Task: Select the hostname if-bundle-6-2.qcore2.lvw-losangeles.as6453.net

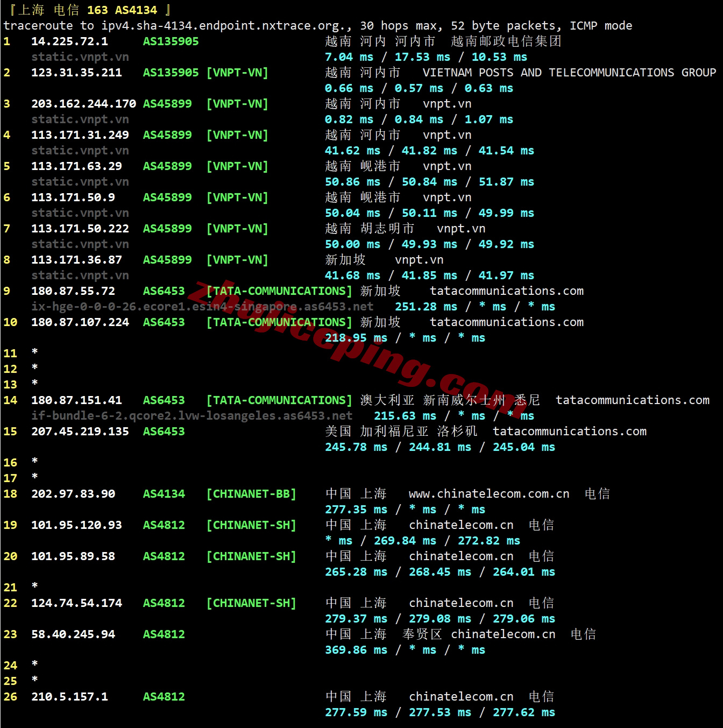Action: [x=192, y=416]
